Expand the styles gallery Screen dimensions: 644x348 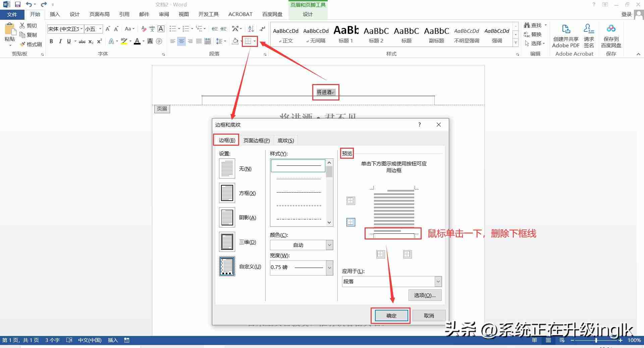coord(516,43)
